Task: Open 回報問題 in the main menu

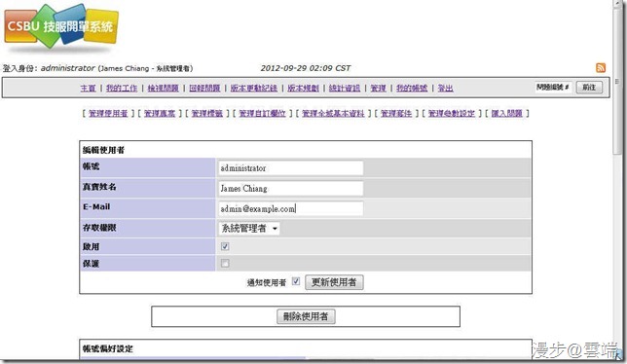Action: [204, 88]
